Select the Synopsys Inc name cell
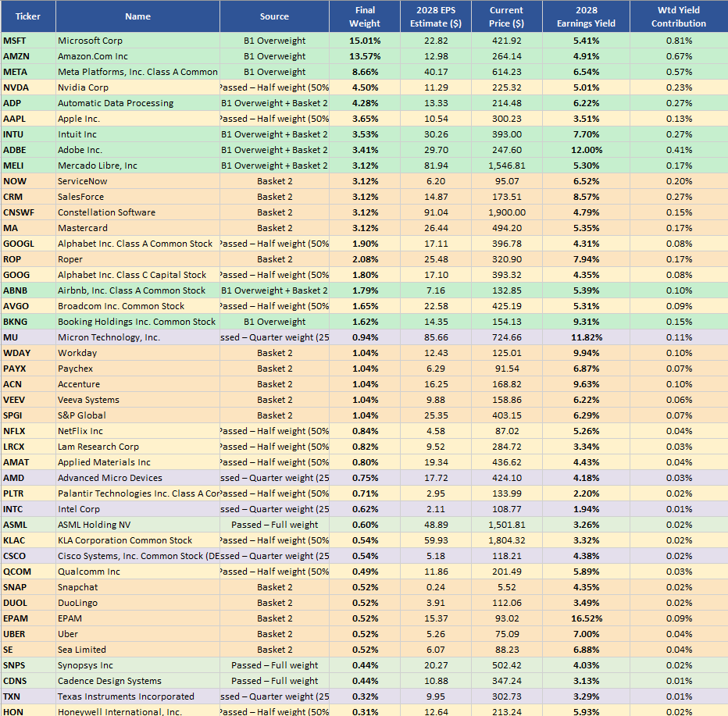Viewport: 728px width, 716px height. point(137,665)
